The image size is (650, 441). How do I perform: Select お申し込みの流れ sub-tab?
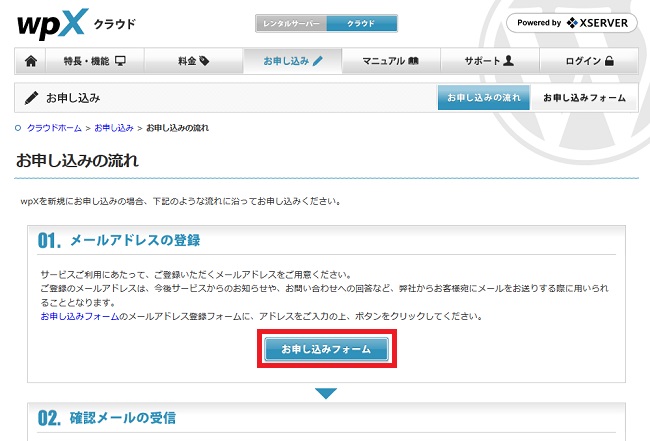coord(484,98)
